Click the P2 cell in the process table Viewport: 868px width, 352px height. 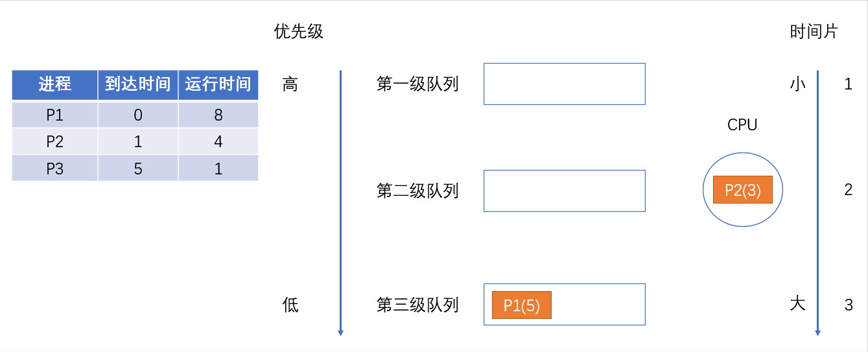click(55, 141)
